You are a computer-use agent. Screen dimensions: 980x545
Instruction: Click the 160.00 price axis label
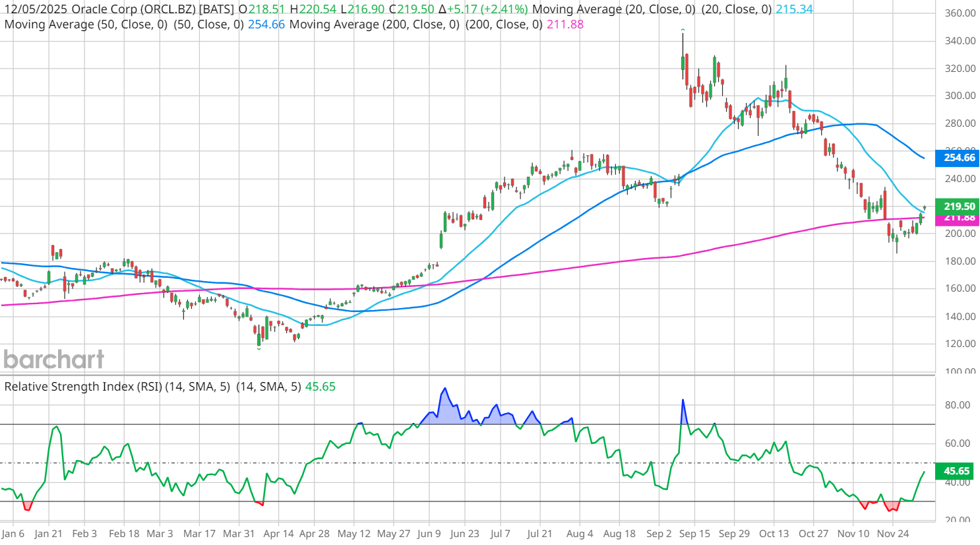[960, 288]
